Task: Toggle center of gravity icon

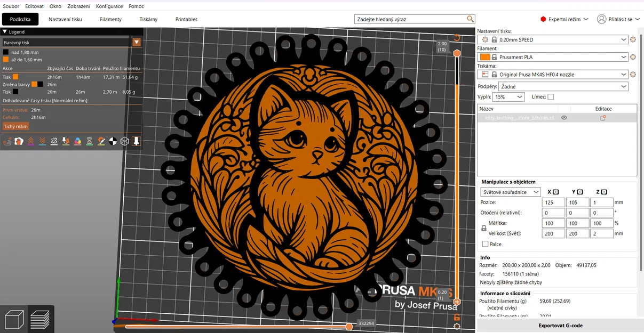Action: [x=113, y=141]
